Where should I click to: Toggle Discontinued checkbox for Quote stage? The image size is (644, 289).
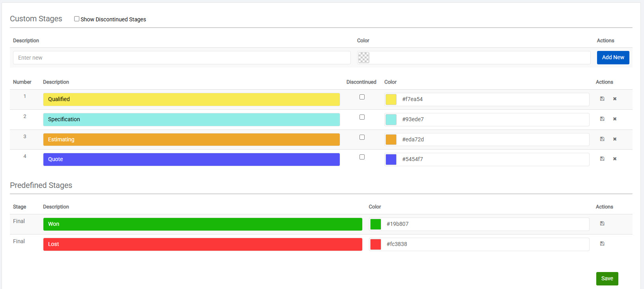[x=362, y=157]
